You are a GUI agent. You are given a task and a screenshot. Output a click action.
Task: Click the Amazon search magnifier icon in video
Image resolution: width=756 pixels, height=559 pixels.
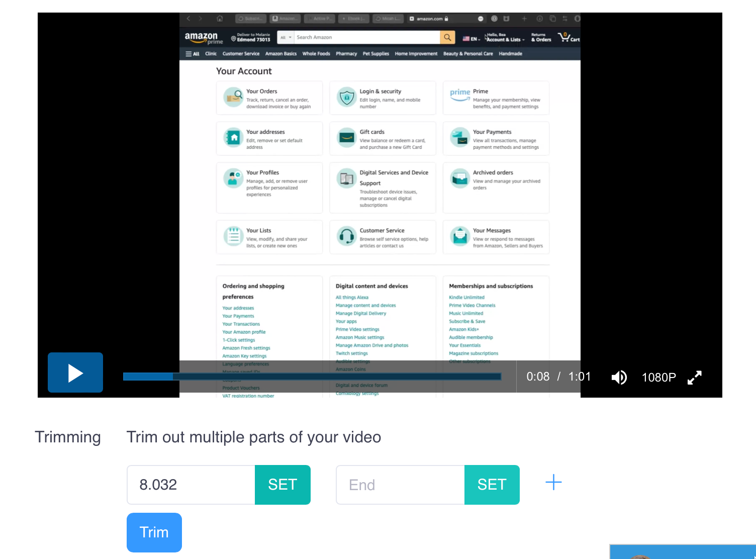(447, 37)
